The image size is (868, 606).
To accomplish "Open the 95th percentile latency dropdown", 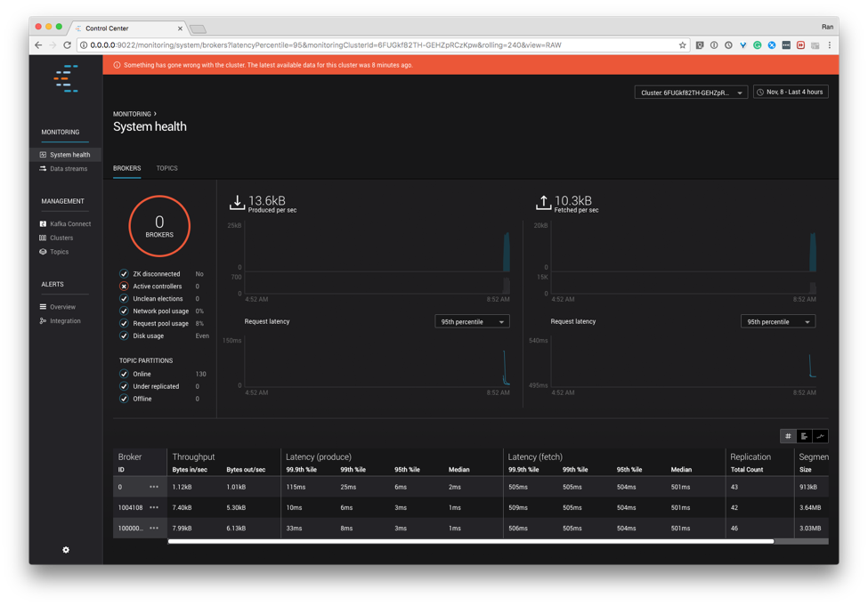I will [472, 321].
